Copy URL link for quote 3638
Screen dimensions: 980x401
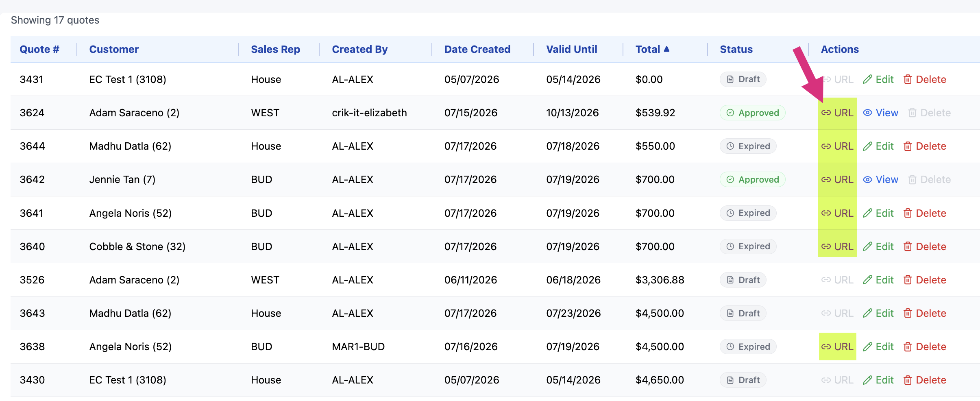(837, 347)
